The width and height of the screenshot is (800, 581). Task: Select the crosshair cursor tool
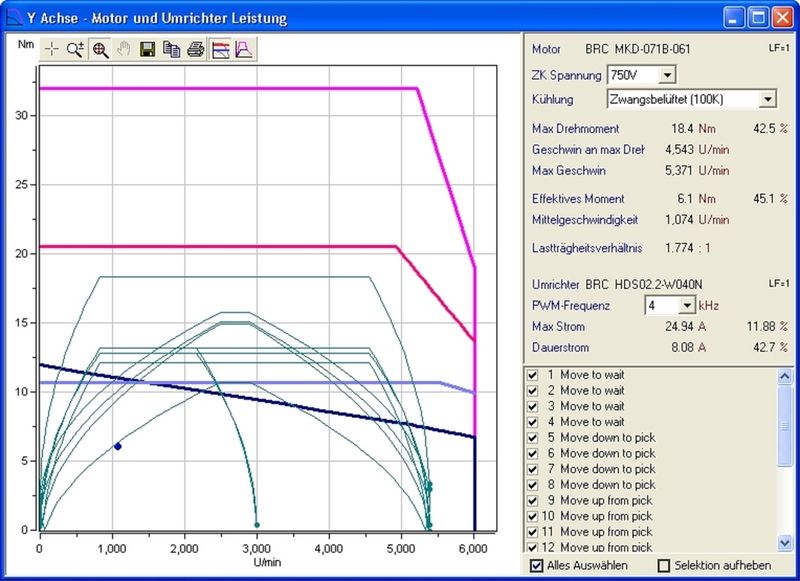point(50,46)
